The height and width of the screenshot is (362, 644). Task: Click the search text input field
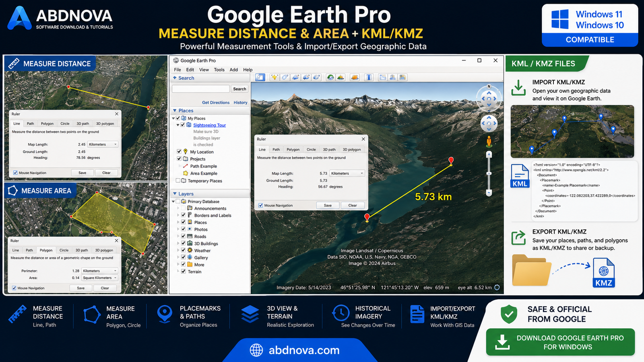pos(200,89)
